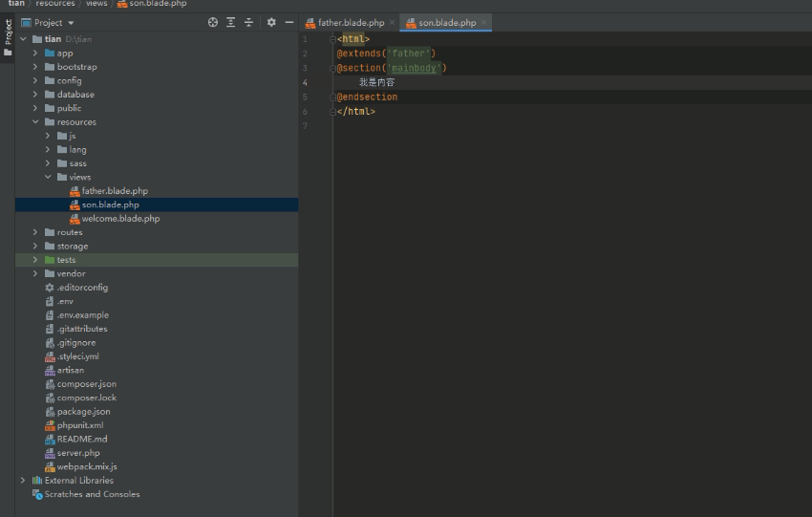This screenshot has height=517, width=812.
Task: Close the father.blade.php editor tab
Action: [x=392, y=22]
